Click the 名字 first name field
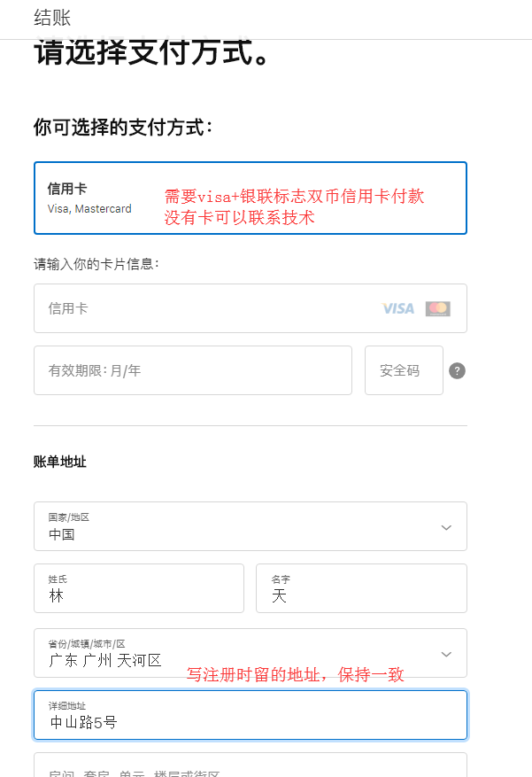 pyautogui.click(x=360, y=588)
